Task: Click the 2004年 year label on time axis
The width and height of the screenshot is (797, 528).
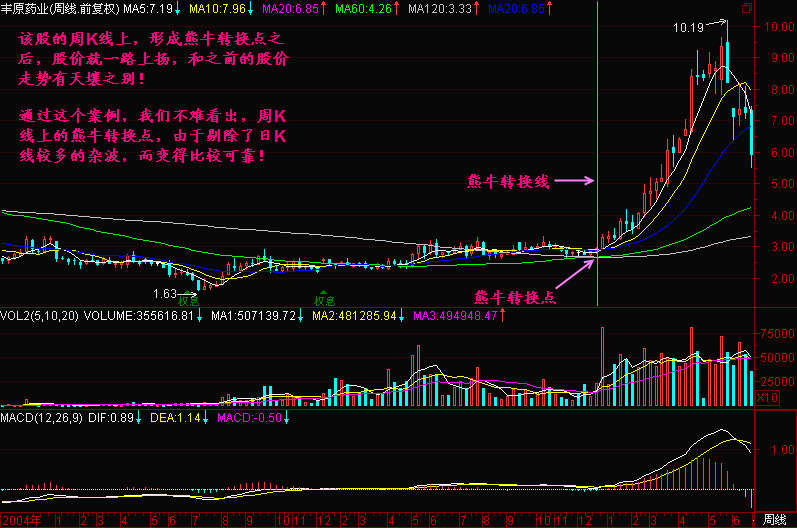Action: [x=21, y=520]
